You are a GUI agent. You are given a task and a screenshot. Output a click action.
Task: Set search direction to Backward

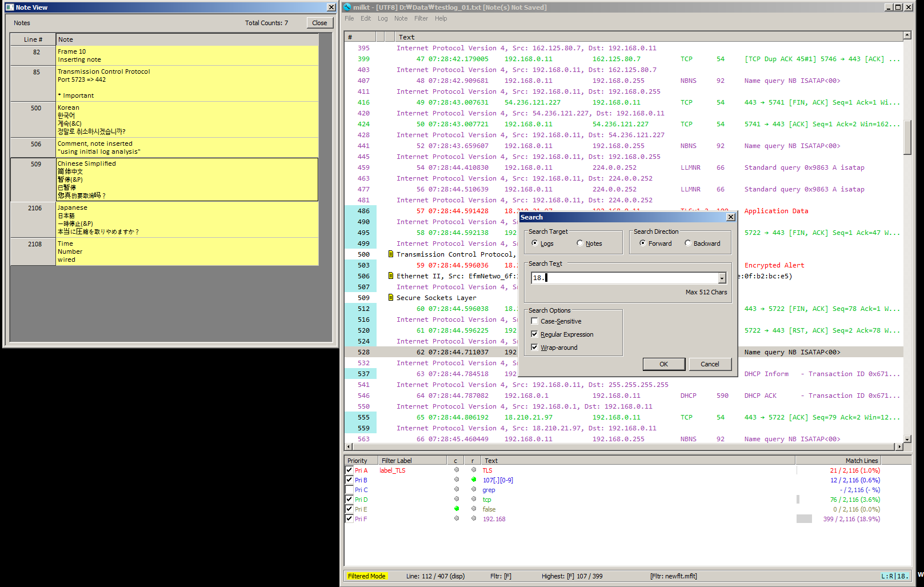pyautogui.click(x=688, y=243)
